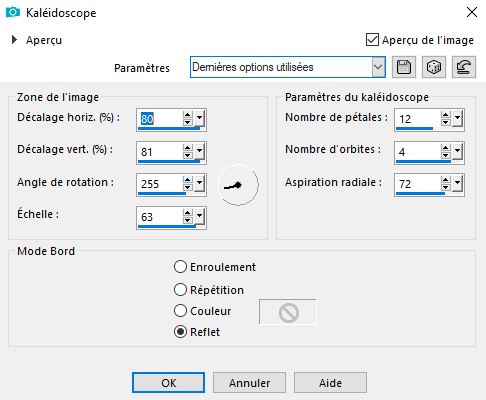The width and height of the screenshot is (486, 400).
Task: Click the save preset floppy disk icon
Action: pyautogui.click(x=404, y=67)
